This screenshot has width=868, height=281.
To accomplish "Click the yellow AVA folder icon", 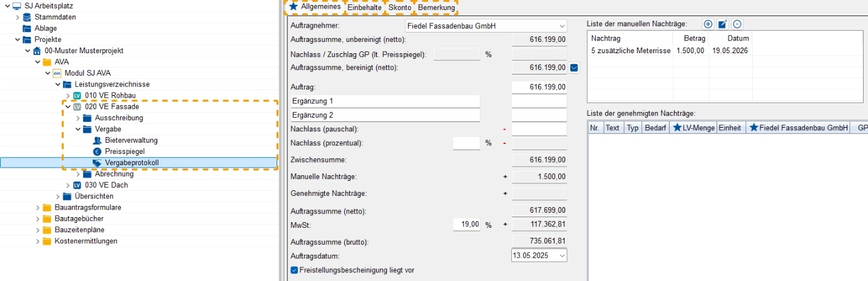I will click(47, 62).
